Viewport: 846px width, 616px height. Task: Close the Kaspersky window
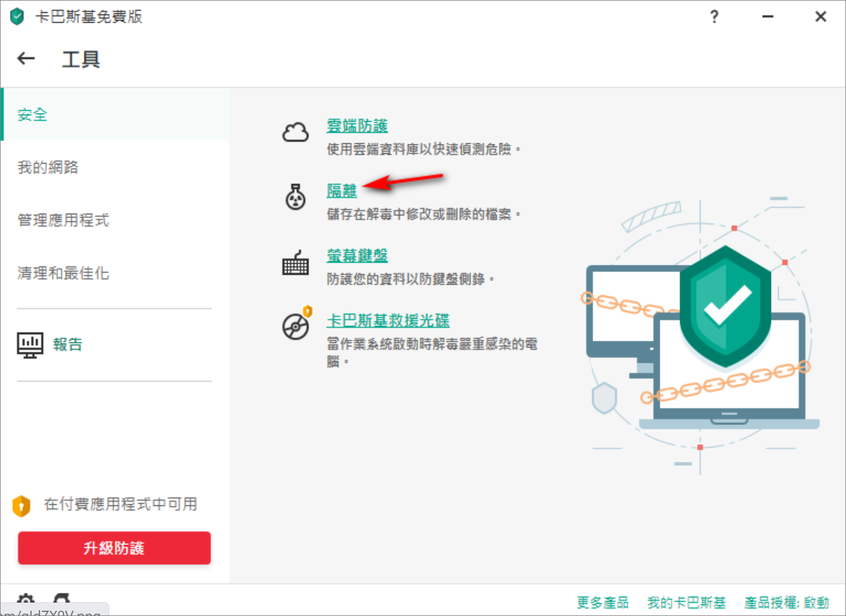tap(821, 16)
